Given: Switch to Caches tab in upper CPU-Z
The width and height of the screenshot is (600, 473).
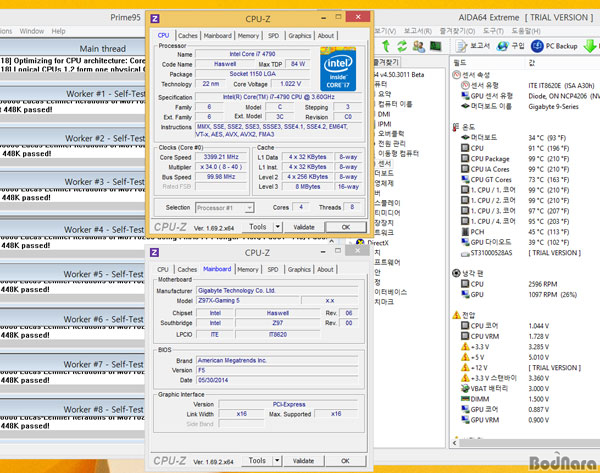Looking at the screenshot, I should coord(188,36).
